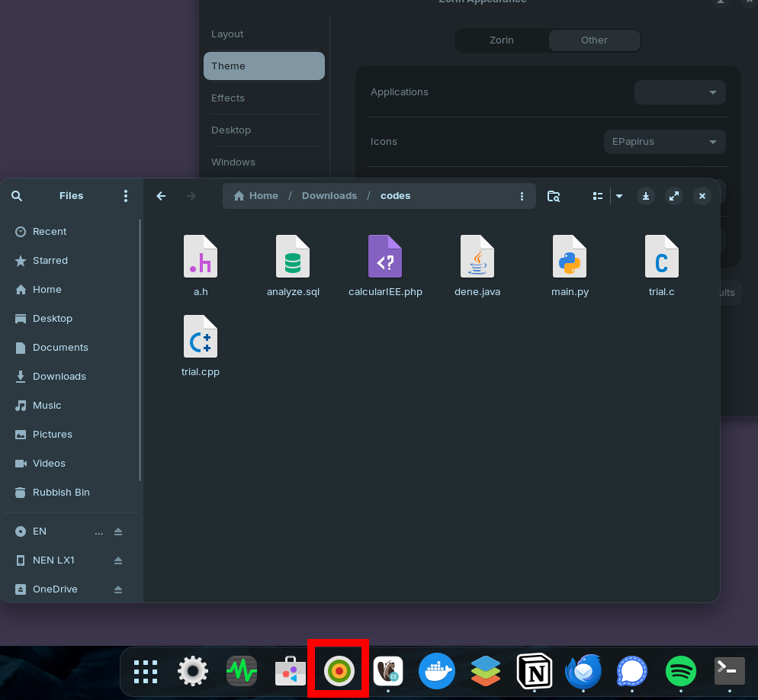Eject the NEN LX1 device
The image size is (758, 700).
tap(118, 560)
